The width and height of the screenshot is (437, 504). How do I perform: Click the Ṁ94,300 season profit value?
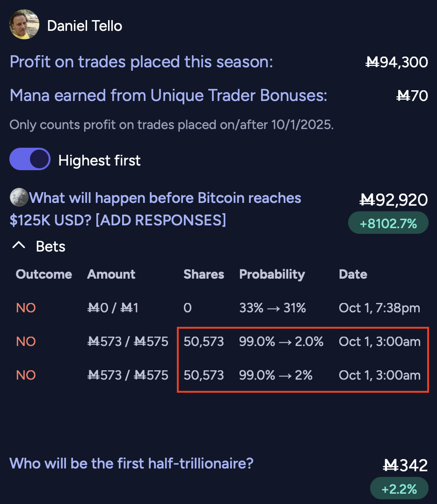click(x=396, y=62)
